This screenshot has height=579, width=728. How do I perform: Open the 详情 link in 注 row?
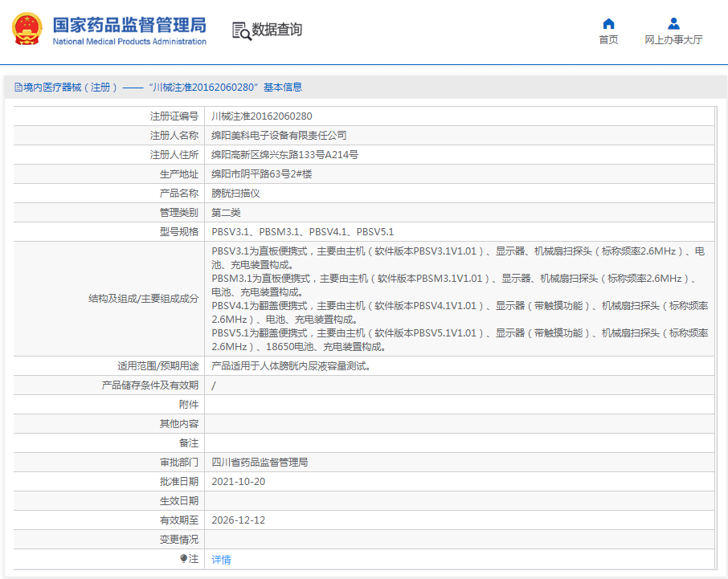tap(221, 559)
